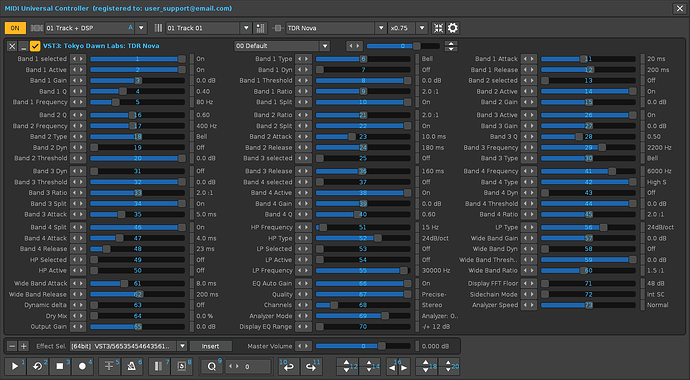Click the Band 4 Type slider
This screenshot has height=380, width=690.
588,182
